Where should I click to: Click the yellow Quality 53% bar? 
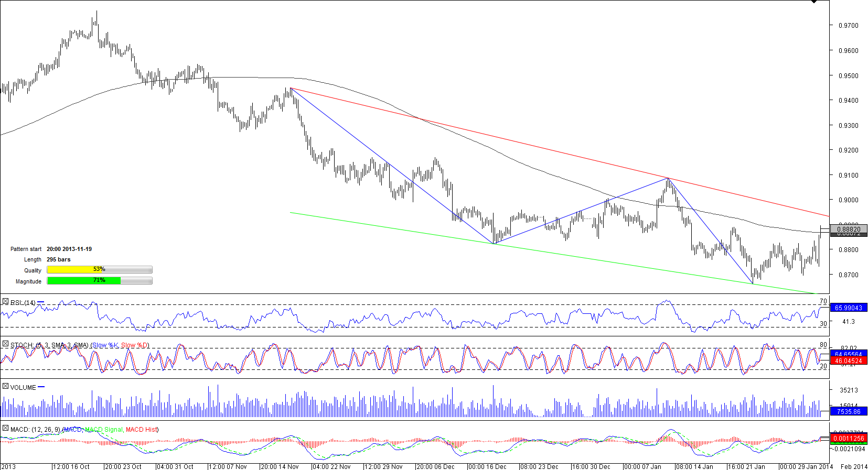click(x=99, y=270)
